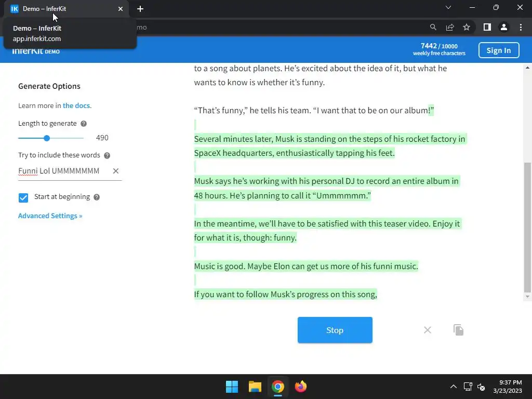Click the copy text icon beside Stop
Screen dimensions: 532x399
[x=458, y=330]
